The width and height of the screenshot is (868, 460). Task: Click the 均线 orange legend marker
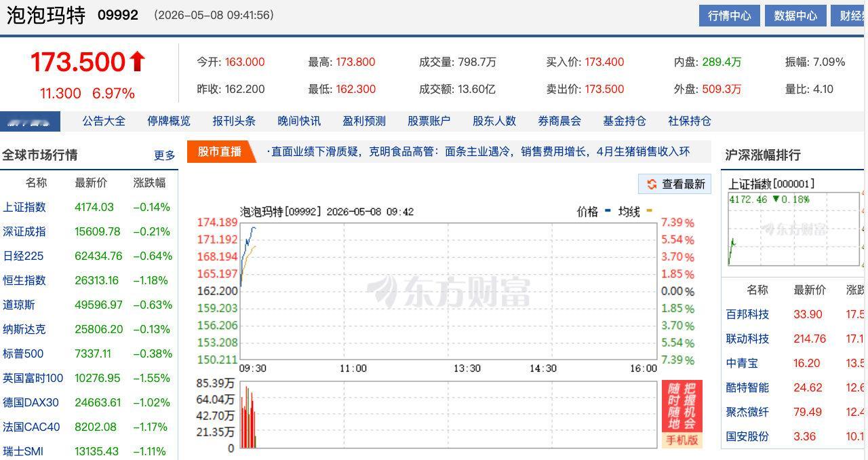pos(649,211)
